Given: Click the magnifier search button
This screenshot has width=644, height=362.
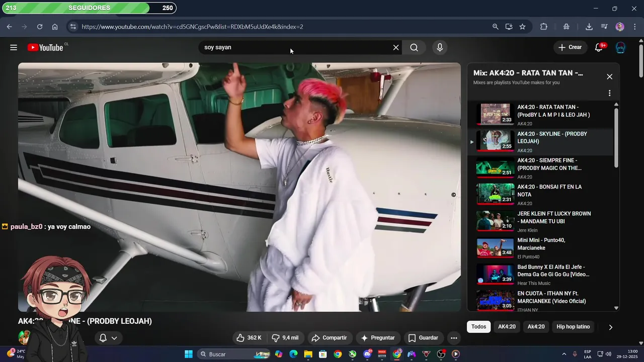Looking at the screenshot, I should click(414, 47).
